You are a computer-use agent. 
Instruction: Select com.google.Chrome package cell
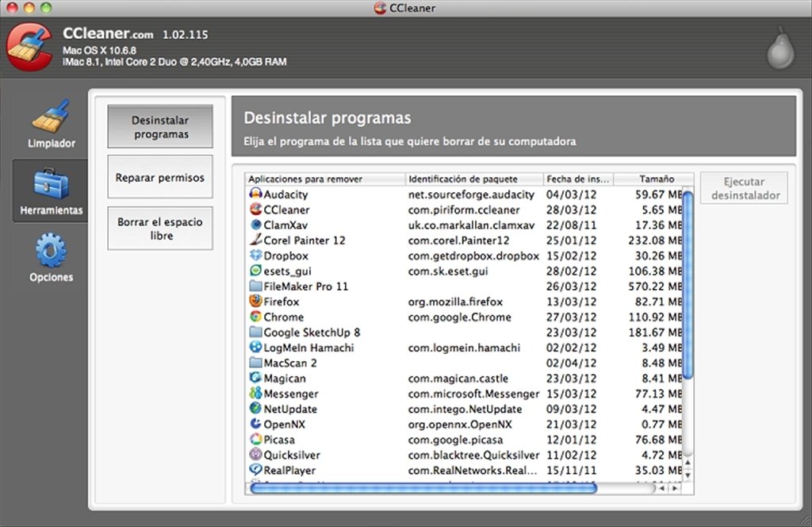(x=459, y=317)
